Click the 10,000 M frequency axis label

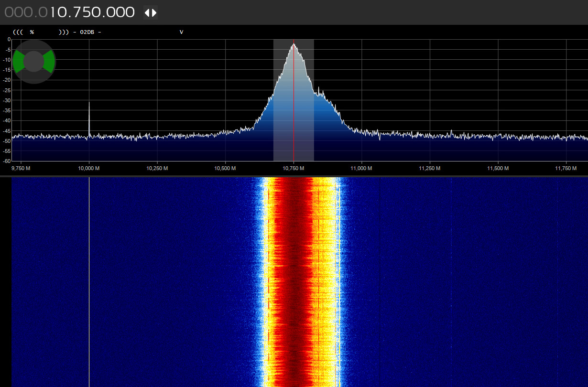pos(89,169)
